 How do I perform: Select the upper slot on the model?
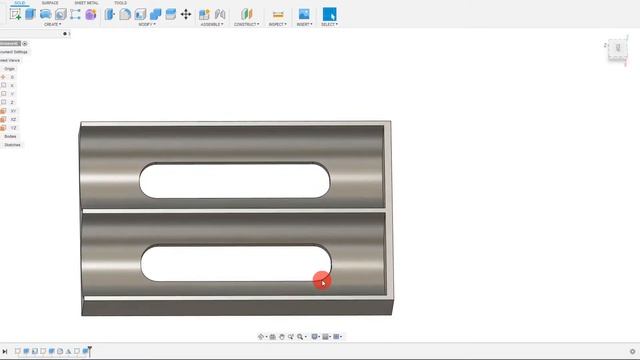[x=234, y=181]
